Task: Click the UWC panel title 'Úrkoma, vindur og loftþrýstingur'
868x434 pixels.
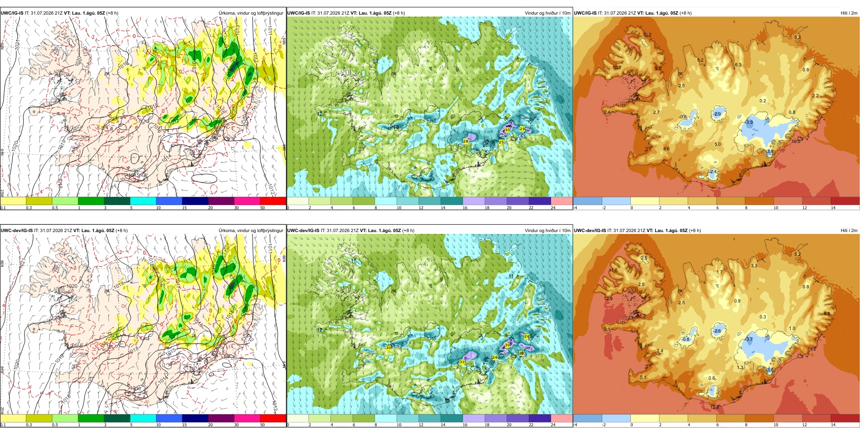Action: point(251,13)
